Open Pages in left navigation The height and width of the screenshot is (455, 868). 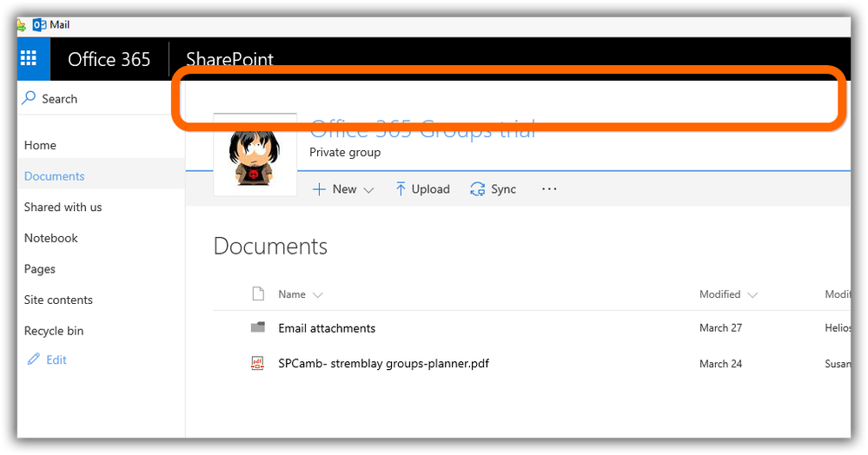[x=39, y=269]
